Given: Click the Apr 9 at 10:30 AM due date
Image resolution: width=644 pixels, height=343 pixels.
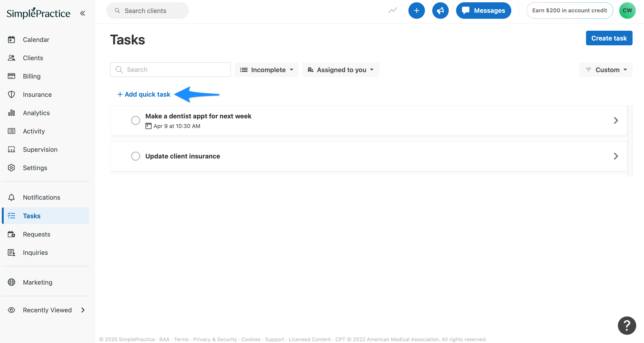Looking at the screenshot, I should click(177, 126).
